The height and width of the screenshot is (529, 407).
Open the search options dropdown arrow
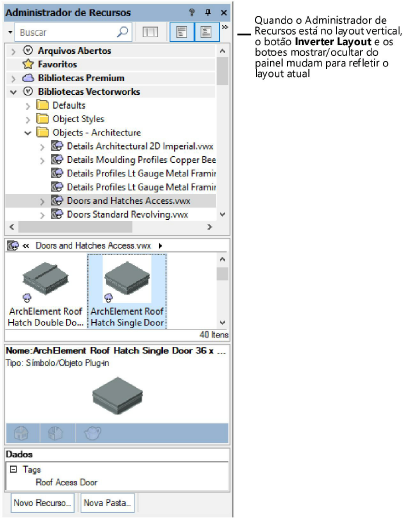[x=10, y=32]
